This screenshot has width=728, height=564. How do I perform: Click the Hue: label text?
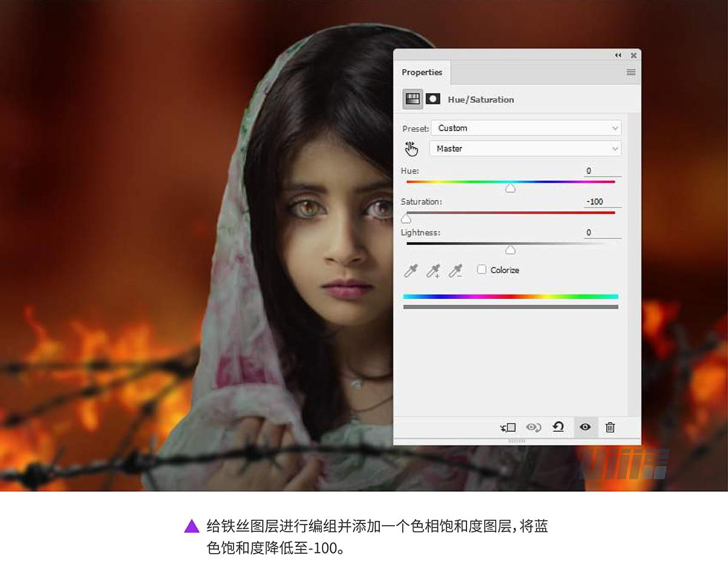410,171
